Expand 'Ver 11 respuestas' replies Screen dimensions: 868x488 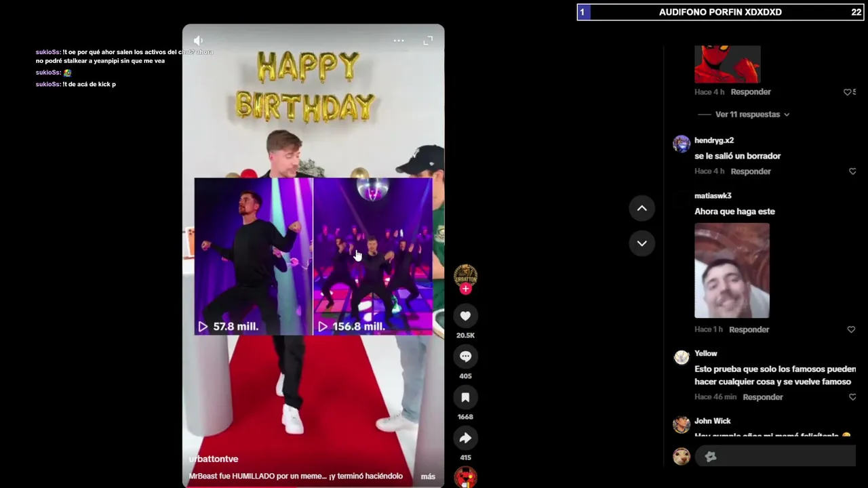tap(752, 115)
